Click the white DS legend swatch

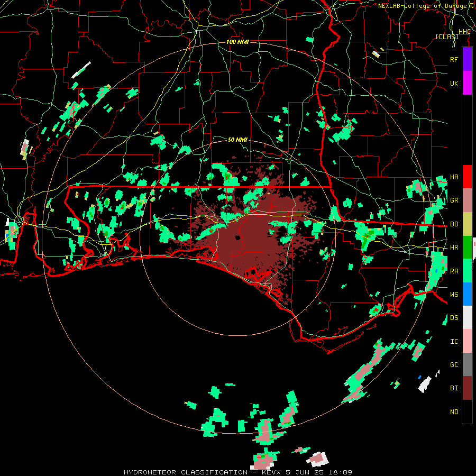pyautogui.click(x=467, y=317)
